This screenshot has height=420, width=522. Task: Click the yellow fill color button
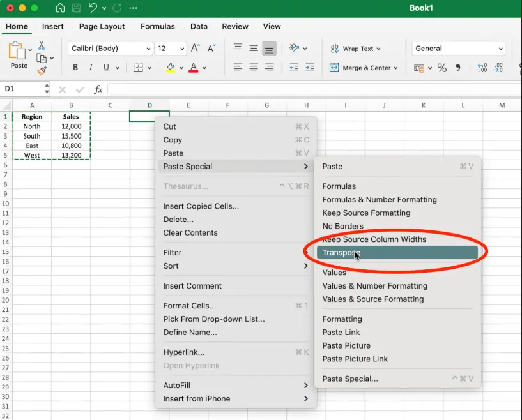pos(171,68)
